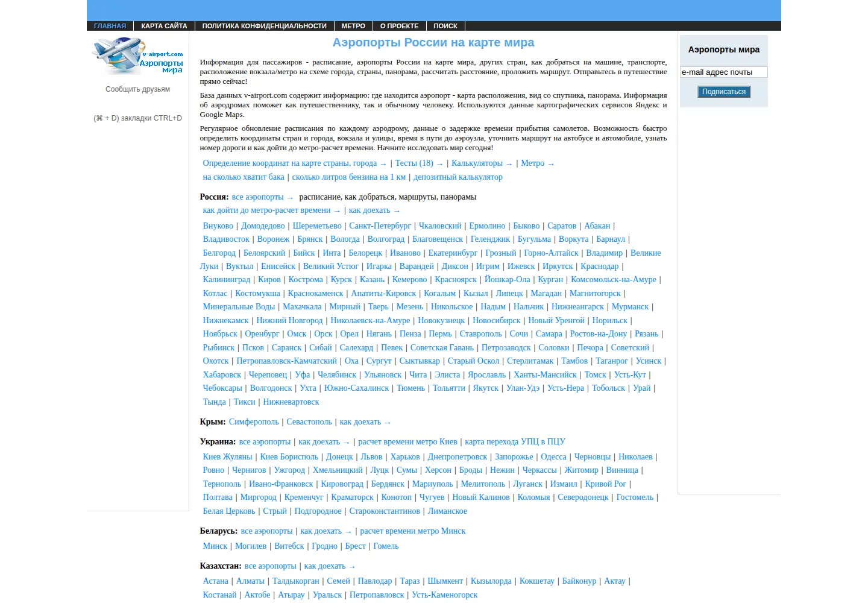Image resolution: width=868 pixels, height=603 pixels.
Task: Open the Владивосток link
Action: tap(226, 239)
